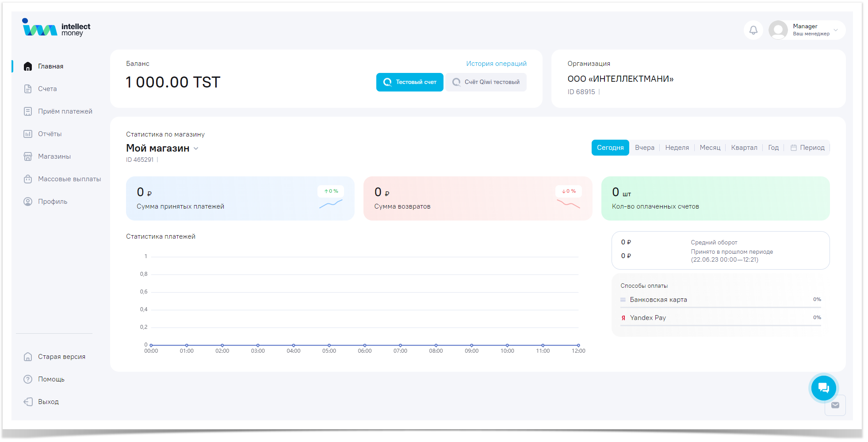Screen dimensions: 868x442
Task: Open the live chat bubble icon
Action: tap(823, 388)
